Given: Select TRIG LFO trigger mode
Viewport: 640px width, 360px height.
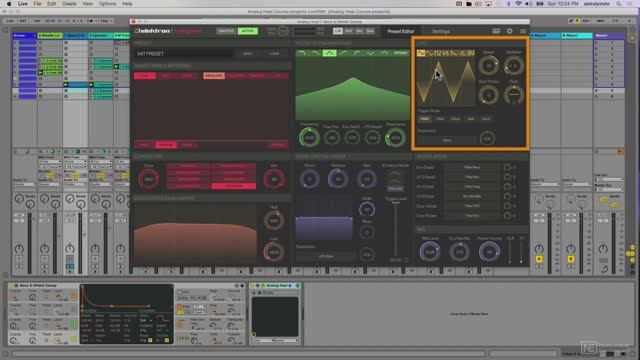Looking at the screenshot, I should click(440, 119).
